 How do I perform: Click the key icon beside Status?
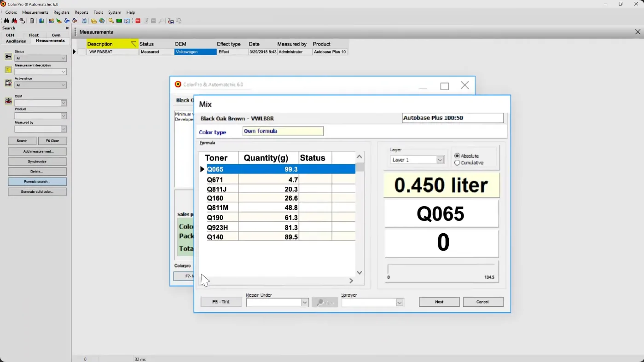click(8, 57)
